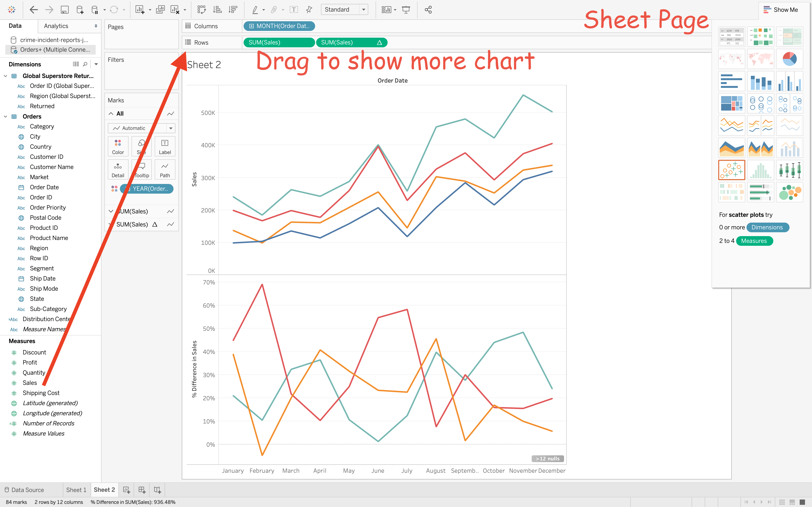The width and height of the screenshot is (812, 507).
Task: Switch to the Analytics tab
Action: (56, 26)
